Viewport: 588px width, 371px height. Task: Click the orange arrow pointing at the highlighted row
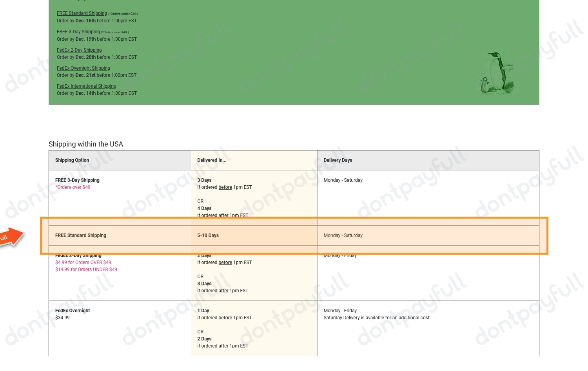click(11, 237)
